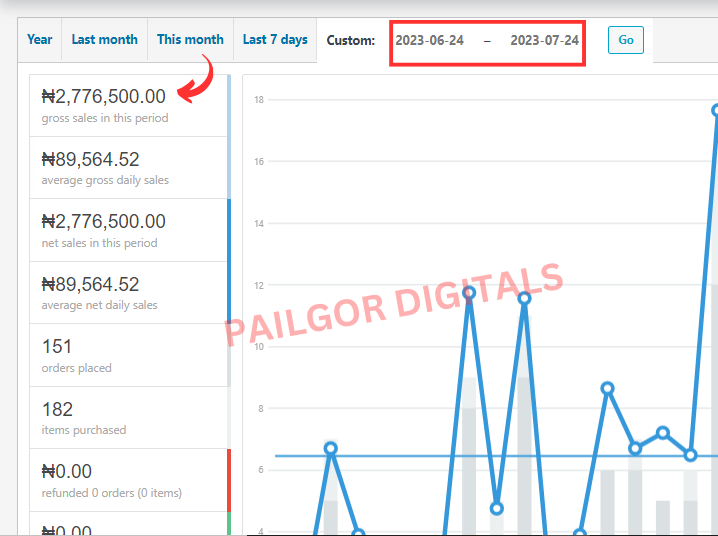
Task: Click the data point between 8 and 10
Action: click(x=607, y=388)
